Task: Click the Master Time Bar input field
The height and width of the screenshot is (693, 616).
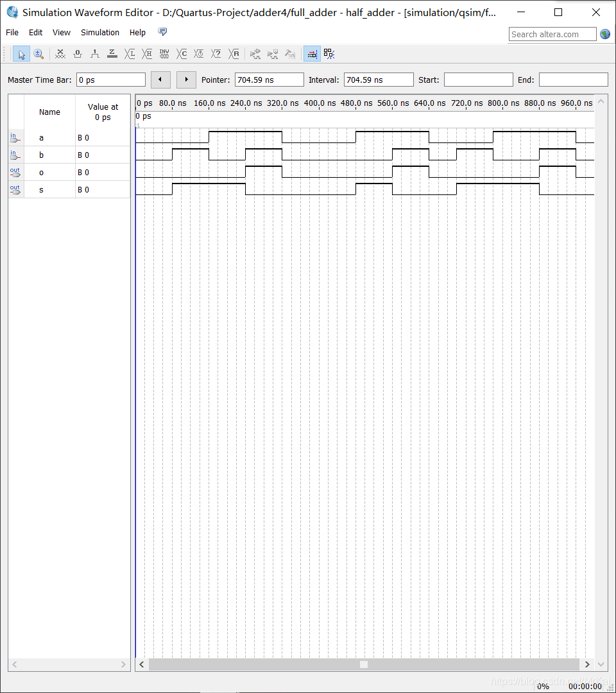Action: click(111, 80)
